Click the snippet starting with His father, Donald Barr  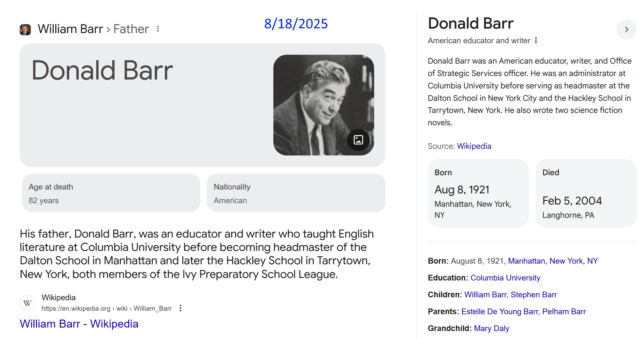point(197,254)
